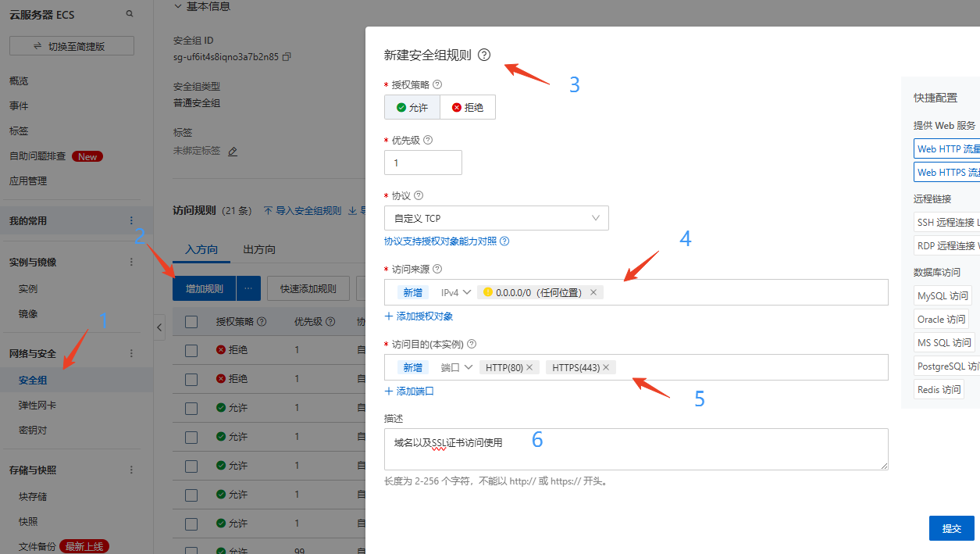Click the copy icon beside the security group ID
This screenshot has width=980, height=554.
coord(286,57)
